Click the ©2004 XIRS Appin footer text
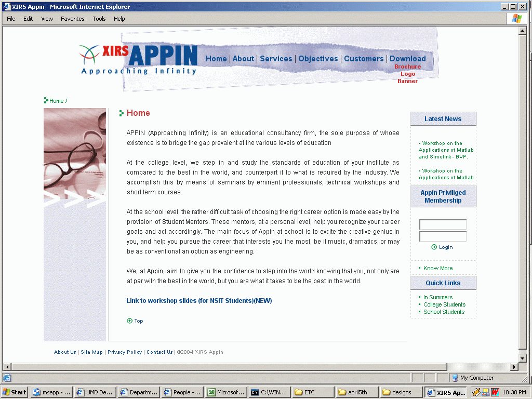This screenshot has height=399, width=532. 200,352
